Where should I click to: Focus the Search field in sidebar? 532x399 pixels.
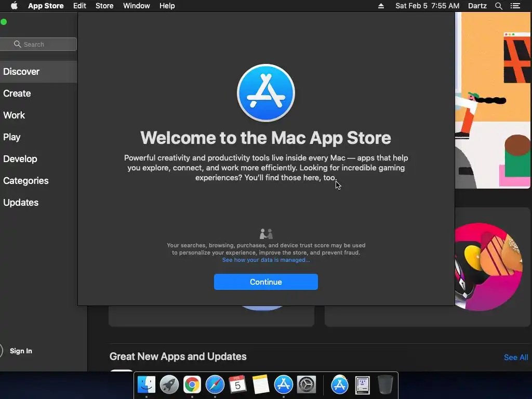38,44
